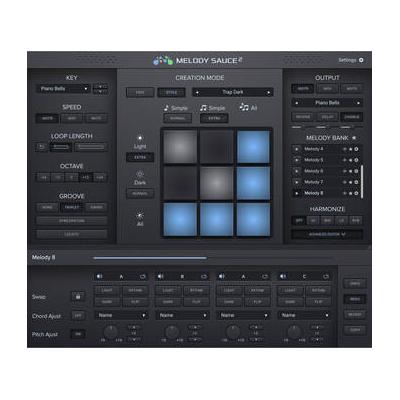Select the shorter Loop Length bar
Screen dimensions: 400x400
click(x=61, y=147)
